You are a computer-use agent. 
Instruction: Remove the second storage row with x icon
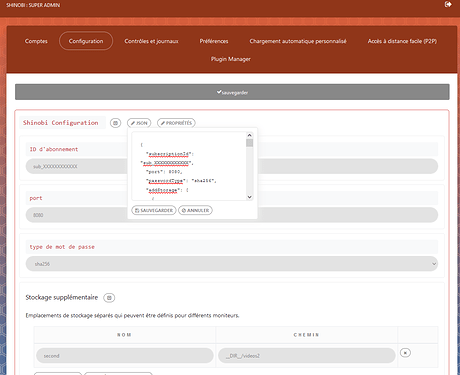click(405, 353)
